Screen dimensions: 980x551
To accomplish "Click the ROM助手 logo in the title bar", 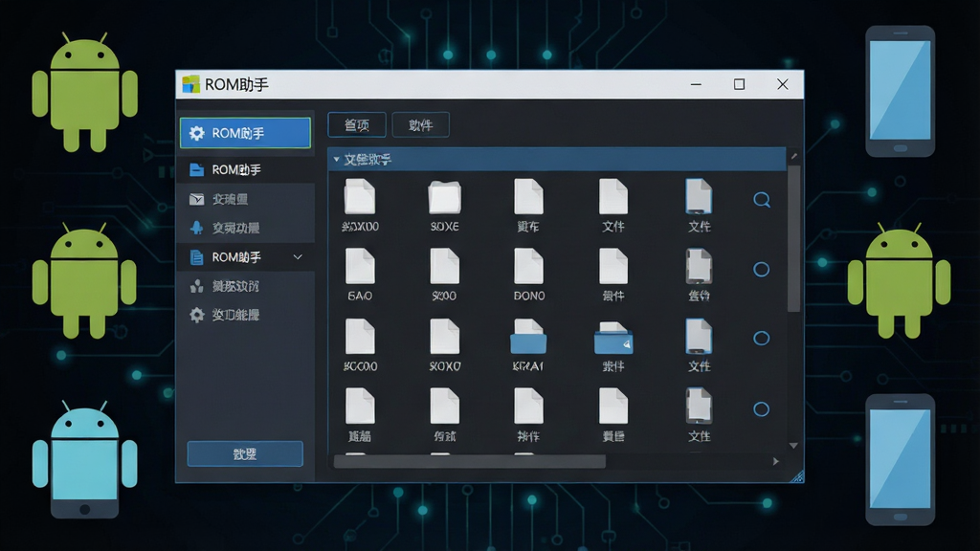I will [x=190, y=84].
